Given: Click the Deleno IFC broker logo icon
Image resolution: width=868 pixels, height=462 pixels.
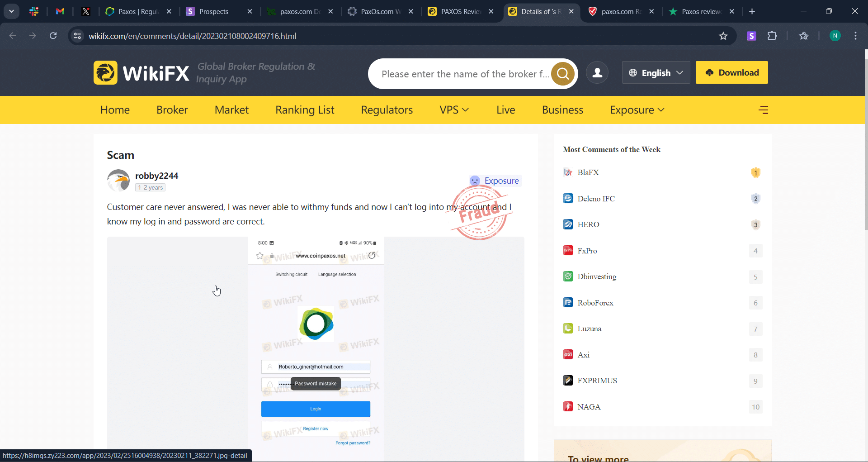Looking at the screenshot, I should coord(568,198).
